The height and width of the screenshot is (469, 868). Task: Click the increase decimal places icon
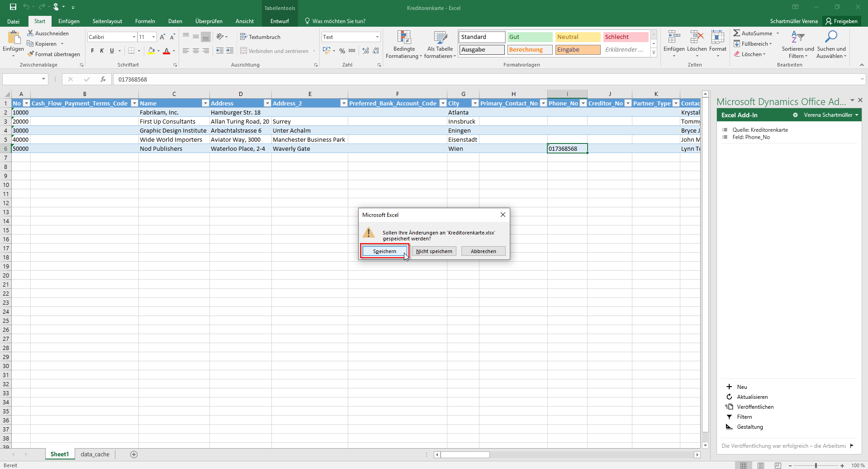point(365,51)
